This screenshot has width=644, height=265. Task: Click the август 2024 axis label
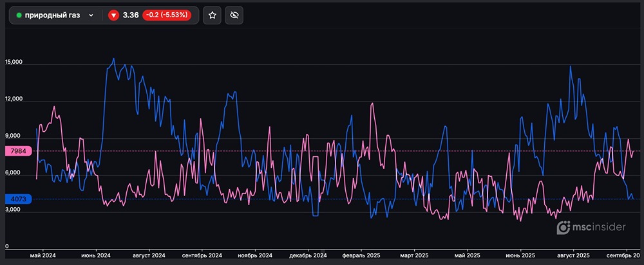coord(149,255)
